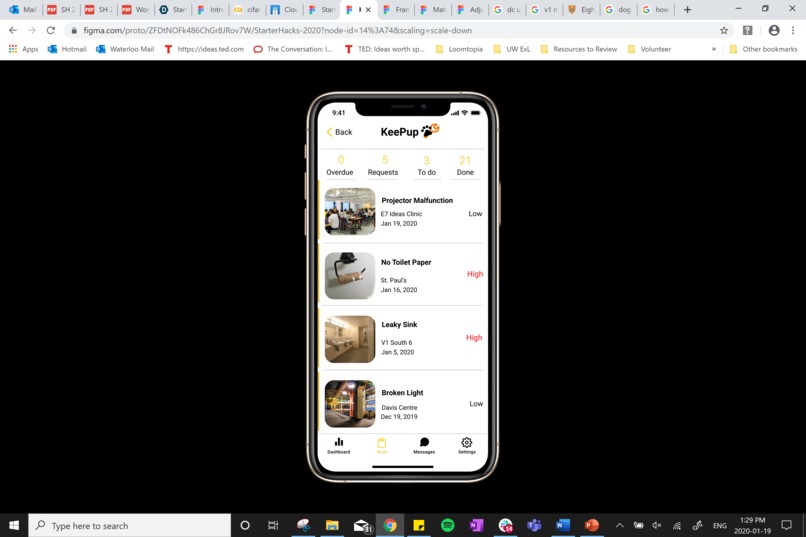Click the V1 South 6 location text
Viewport: 806px width, 537px height.
[396, 342]
